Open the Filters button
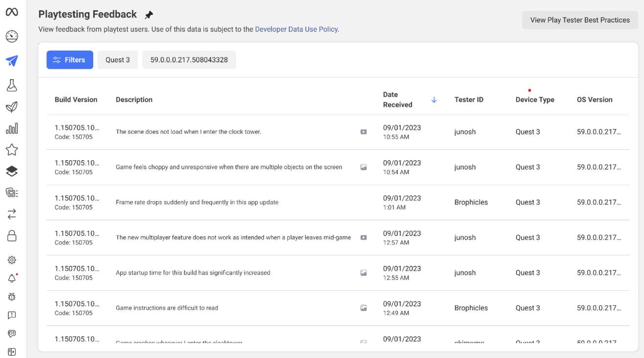The image size is (644, 358). [70, 60]
